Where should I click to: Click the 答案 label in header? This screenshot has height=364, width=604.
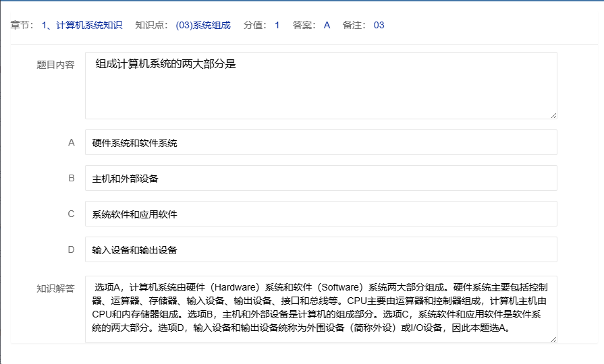tap(304, 25)
